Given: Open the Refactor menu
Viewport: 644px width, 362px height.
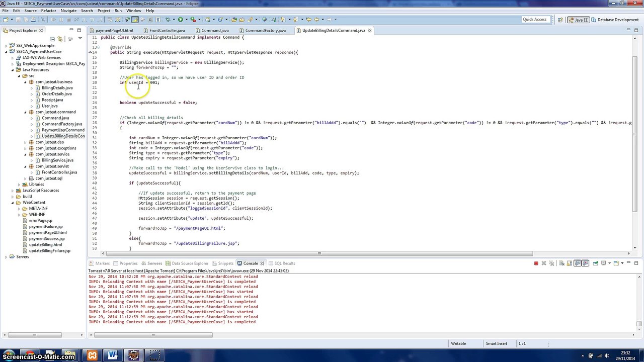Looking at the screenshot, I should click(x=48, y=11).
